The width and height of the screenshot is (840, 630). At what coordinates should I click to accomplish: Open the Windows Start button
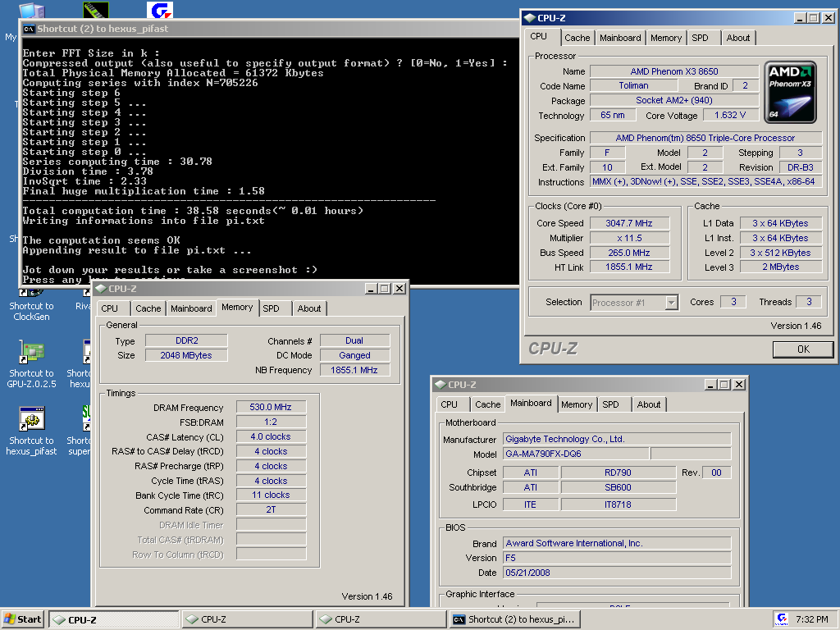click(x=23, y=619)
